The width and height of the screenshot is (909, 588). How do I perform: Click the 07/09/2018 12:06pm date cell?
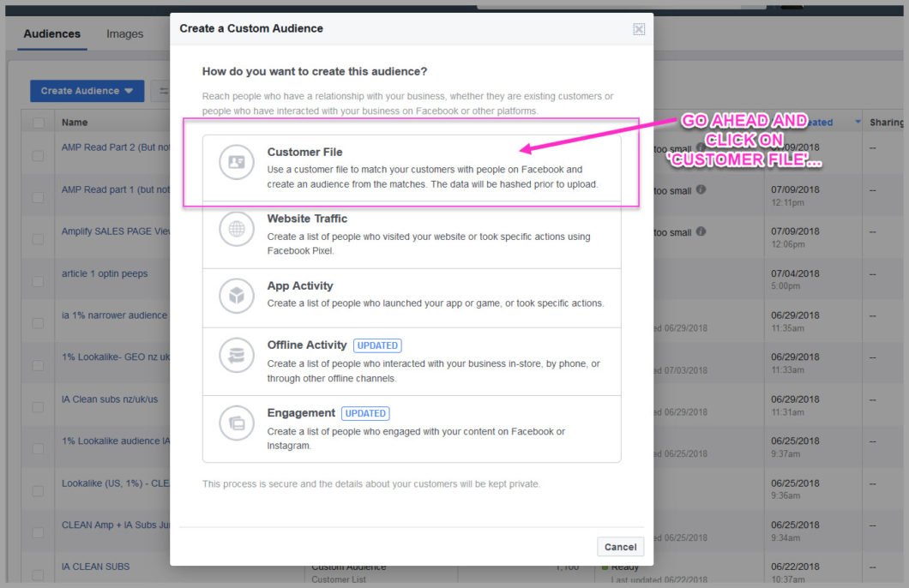(796, 237)
